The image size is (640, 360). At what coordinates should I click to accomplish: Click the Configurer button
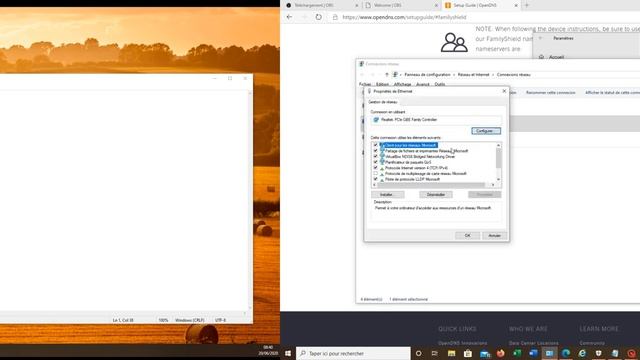(x=486, y=131)
